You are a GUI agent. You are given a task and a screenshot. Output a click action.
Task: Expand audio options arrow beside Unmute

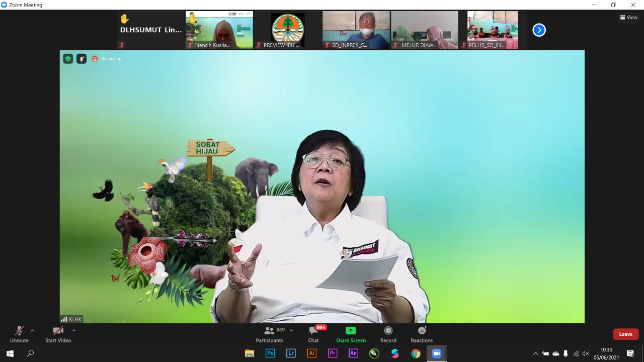33,331
